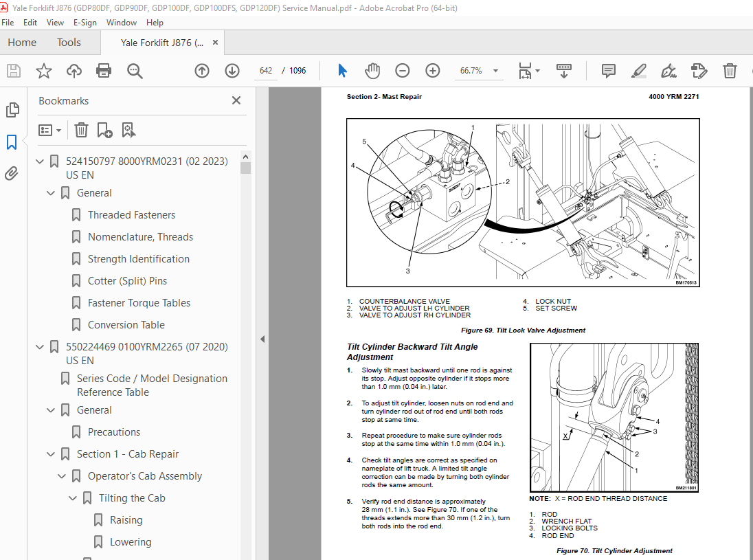
Task: Go to previous page arrow icon
Action: [x=202, y=71]
